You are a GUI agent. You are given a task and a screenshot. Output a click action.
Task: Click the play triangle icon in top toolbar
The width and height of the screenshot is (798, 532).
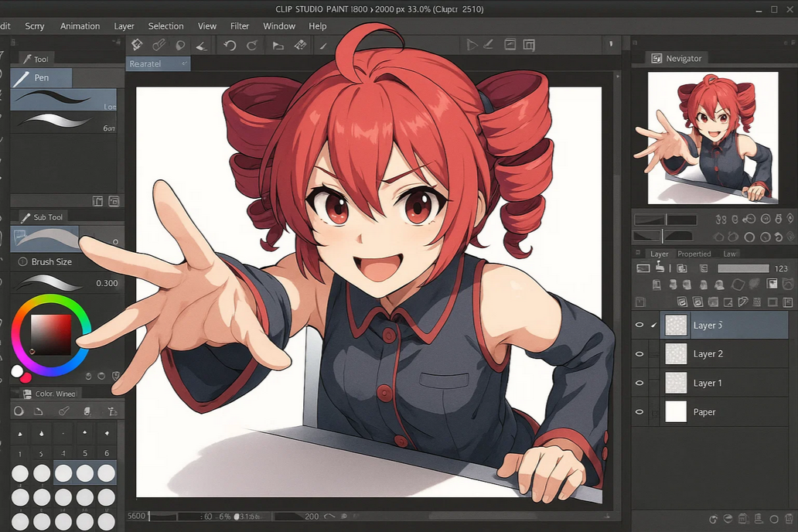pos(472,45)
